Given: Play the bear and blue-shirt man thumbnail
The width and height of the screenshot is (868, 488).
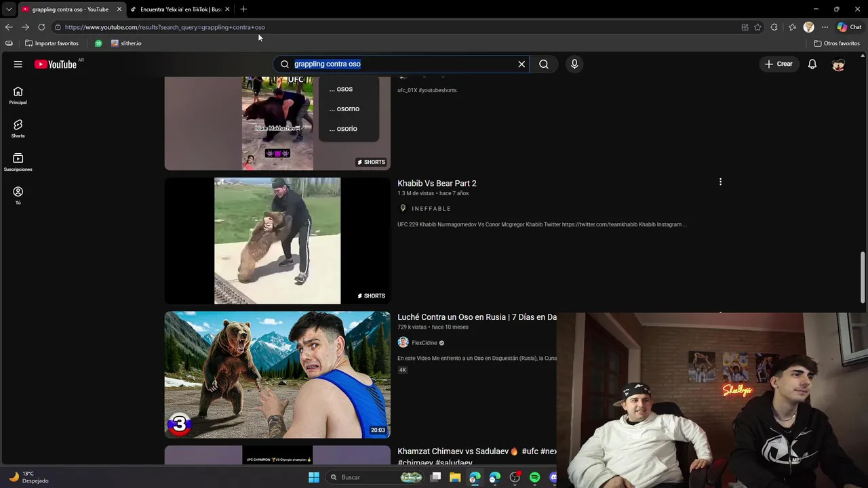Looking at the screenshot, I should [x=277, y=375].
